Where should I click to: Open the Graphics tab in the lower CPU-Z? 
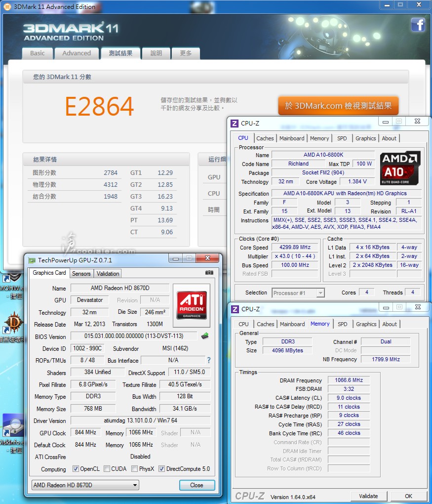[x=366, y=324]
